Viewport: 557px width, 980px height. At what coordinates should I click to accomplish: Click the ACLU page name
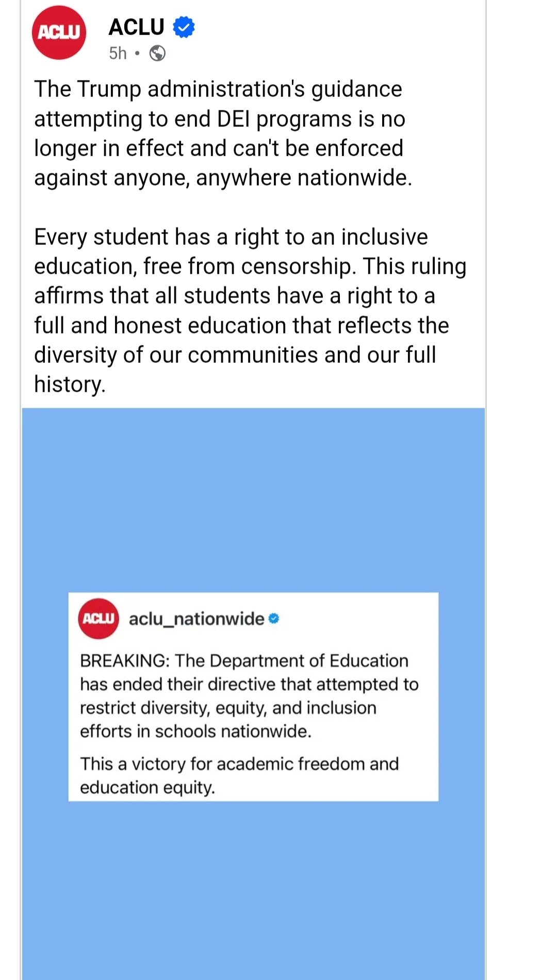coord(136,27)
